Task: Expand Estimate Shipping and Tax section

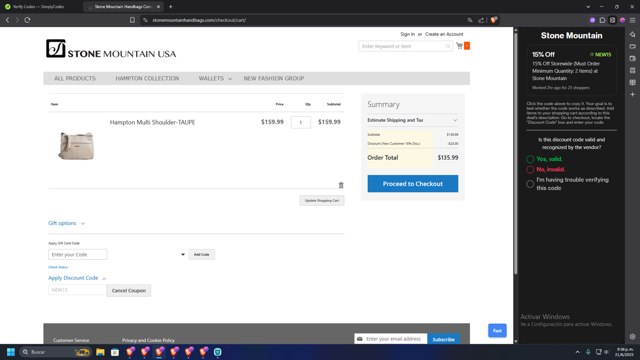Action: [x=412, y=120]
